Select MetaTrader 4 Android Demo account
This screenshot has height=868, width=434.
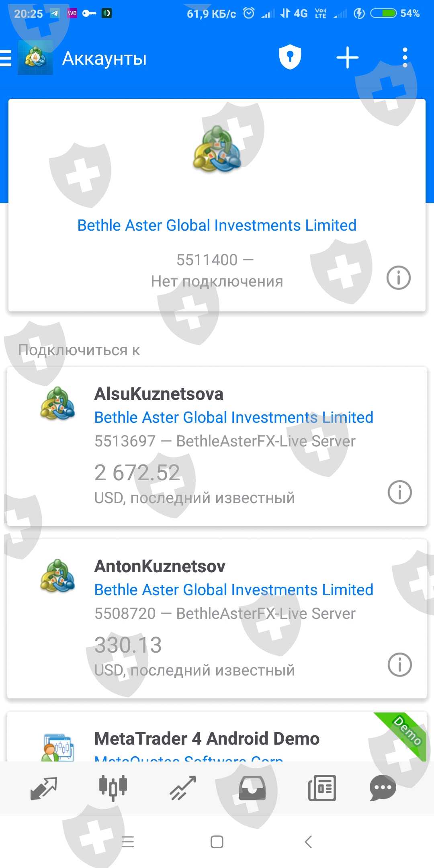tap(207, 739)
